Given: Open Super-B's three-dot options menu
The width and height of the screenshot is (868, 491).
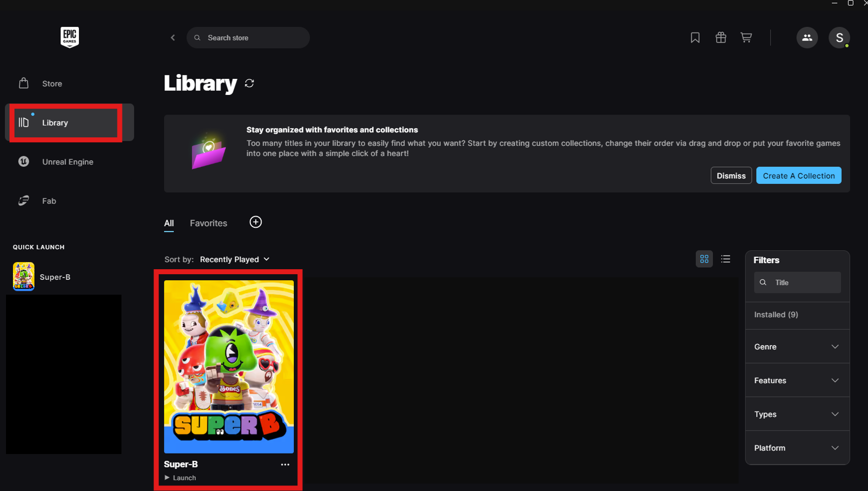Looking at the screenshot, I should coord(285,464).
